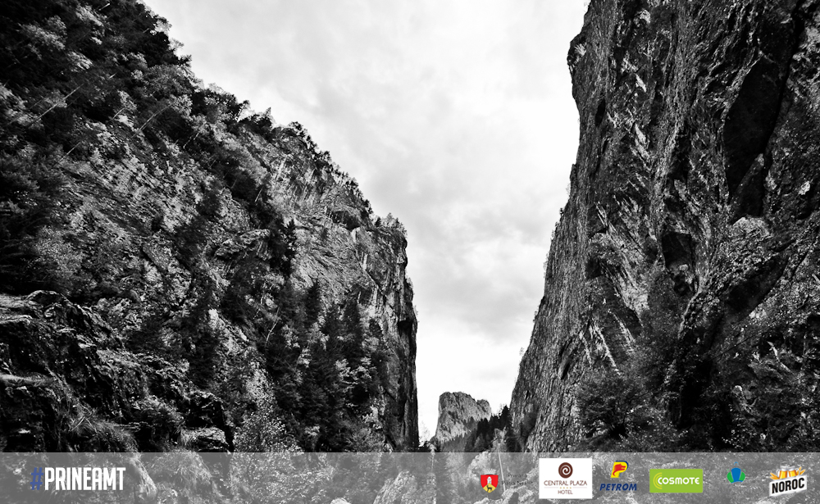The width and height of the screenshot is (820, 504).
Task: Click the blue hash symbol in #PRINEAMT
Action: (x=37, y=479)
